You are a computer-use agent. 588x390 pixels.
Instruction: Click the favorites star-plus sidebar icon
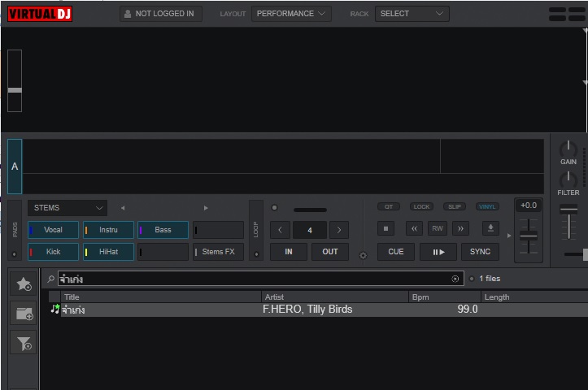point(24,284)
